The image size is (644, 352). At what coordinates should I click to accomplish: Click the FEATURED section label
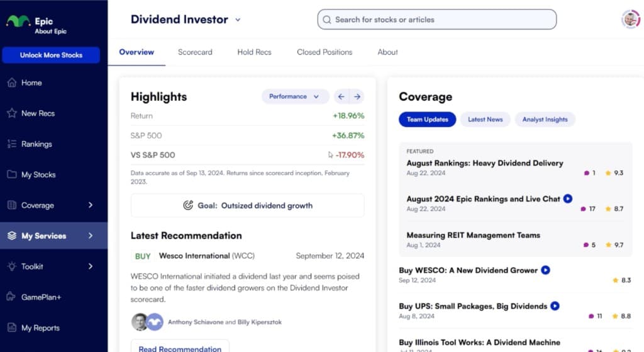[419, 151]
